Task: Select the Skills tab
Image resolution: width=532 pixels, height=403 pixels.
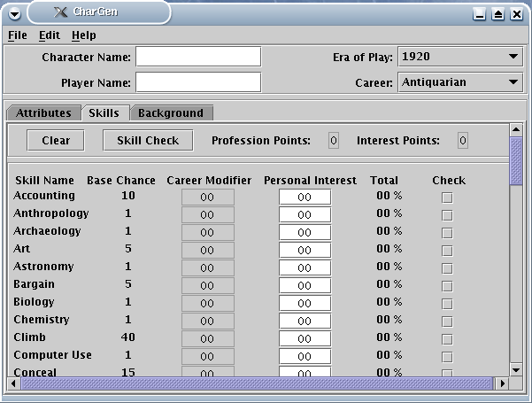Action: click(104, 112)
